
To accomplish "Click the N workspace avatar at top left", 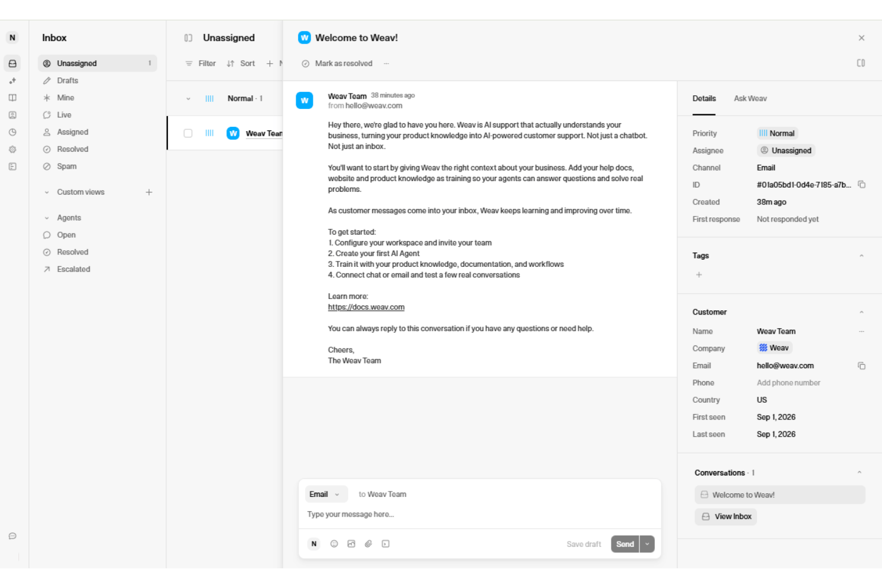I will [x=13, y=38].
